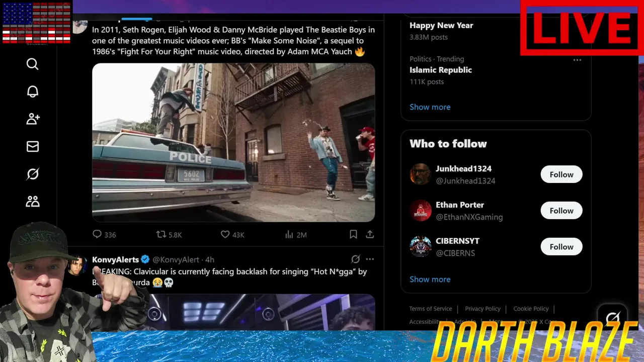Follow Ethan Porter
The height and width of the screenshot is (362, 644).
pos(561,211)
